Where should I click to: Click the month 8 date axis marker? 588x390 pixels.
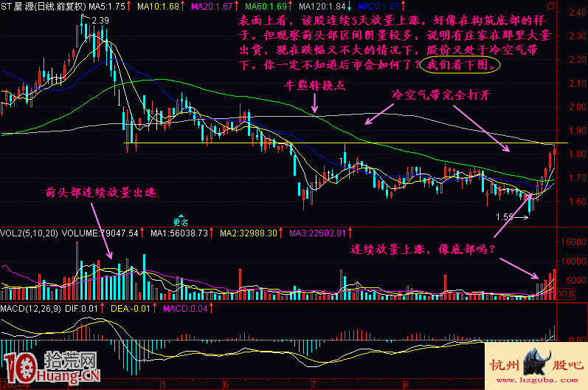[406, 385]
